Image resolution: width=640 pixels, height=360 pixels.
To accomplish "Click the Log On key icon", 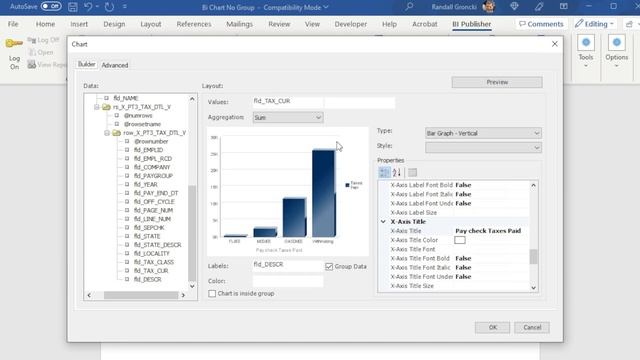I will click(14, 43).
